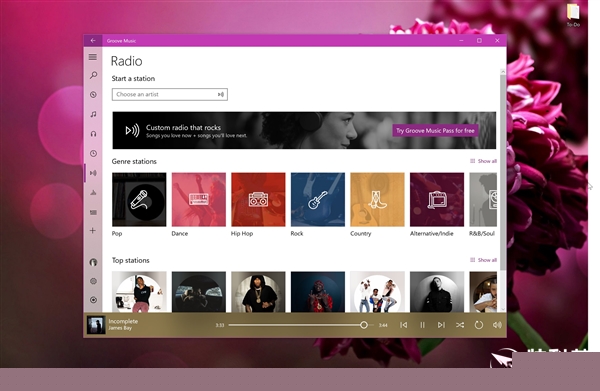
Task: Open Now Playing list icon in sidebar
Action: coord(93,212)
